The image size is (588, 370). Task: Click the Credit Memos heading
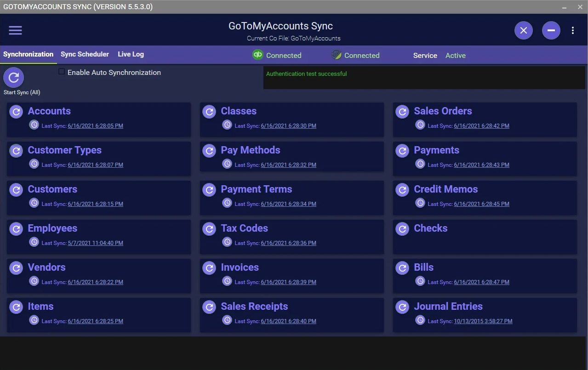(x=446, y=189)
